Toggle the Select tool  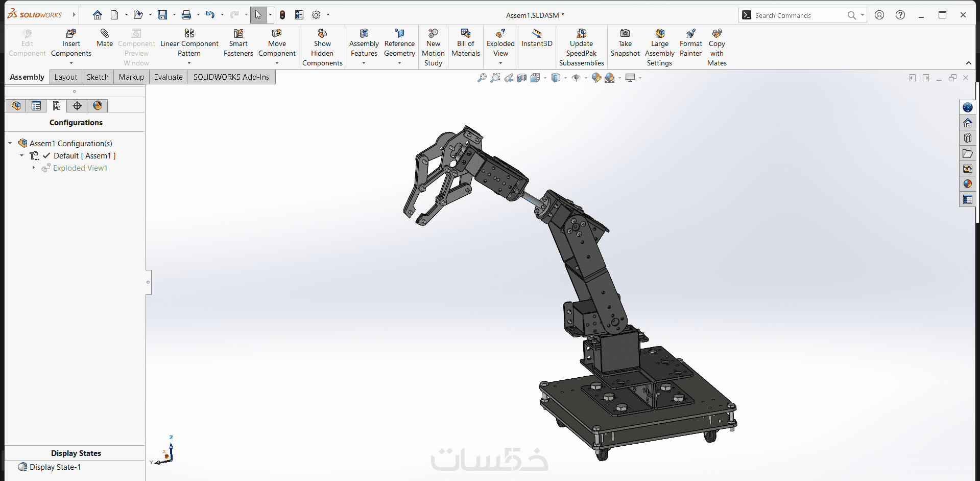[x=258, y=15]
